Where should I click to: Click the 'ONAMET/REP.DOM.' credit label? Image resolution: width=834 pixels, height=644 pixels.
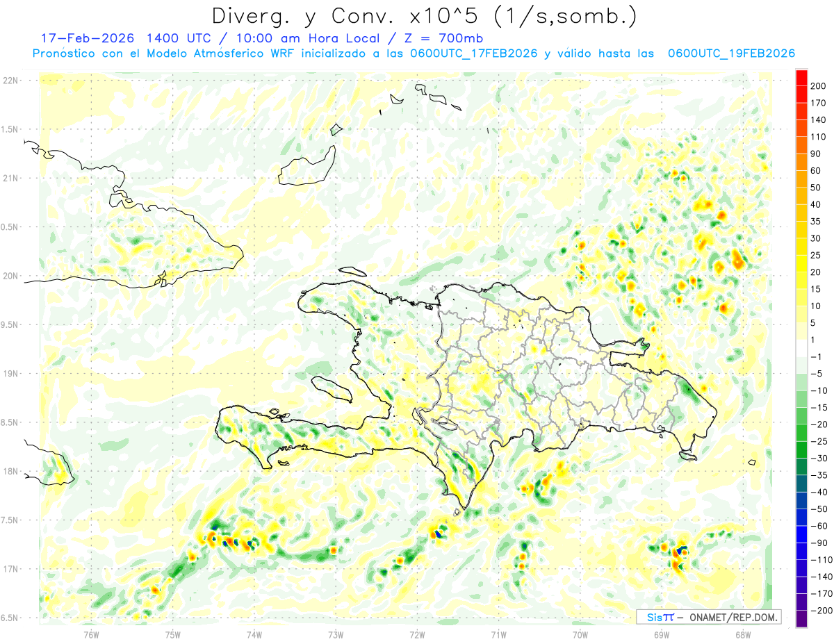[732, 617]
